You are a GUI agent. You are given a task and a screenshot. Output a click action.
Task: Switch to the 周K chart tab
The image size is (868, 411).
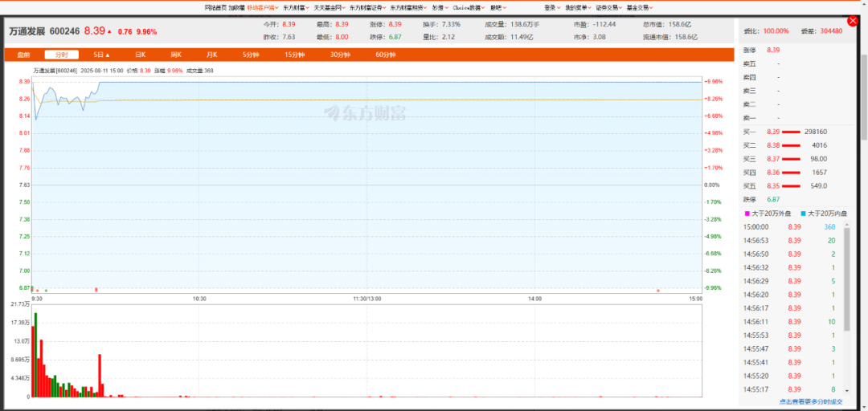[176, 55]
